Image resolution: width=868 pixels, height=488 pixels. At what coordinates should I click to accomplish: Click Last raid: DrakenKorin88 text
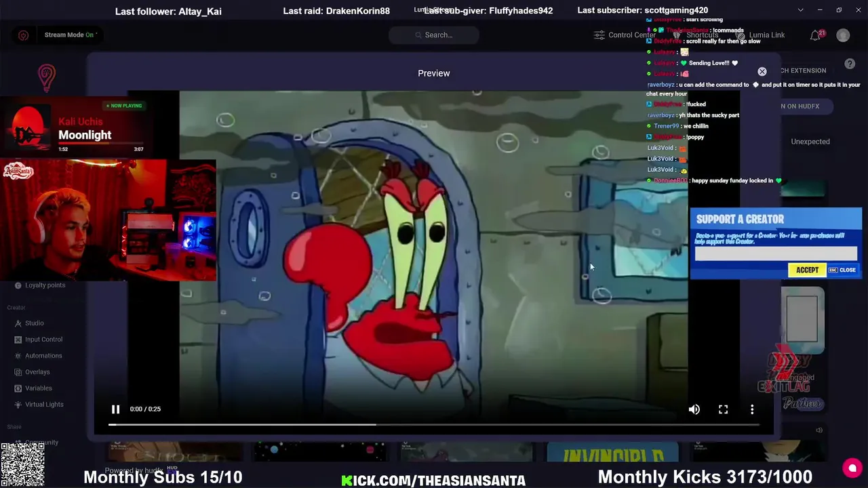point(336,11)
